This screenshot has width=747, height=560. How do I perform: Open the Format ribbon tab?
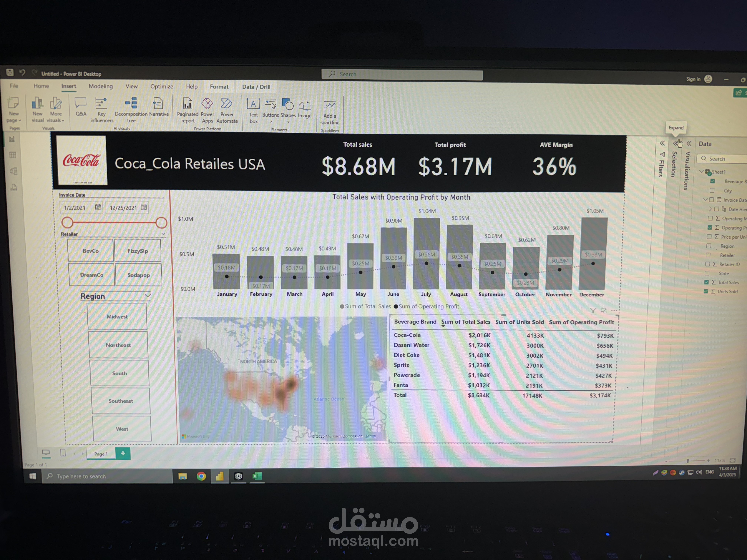pos(219,86)
